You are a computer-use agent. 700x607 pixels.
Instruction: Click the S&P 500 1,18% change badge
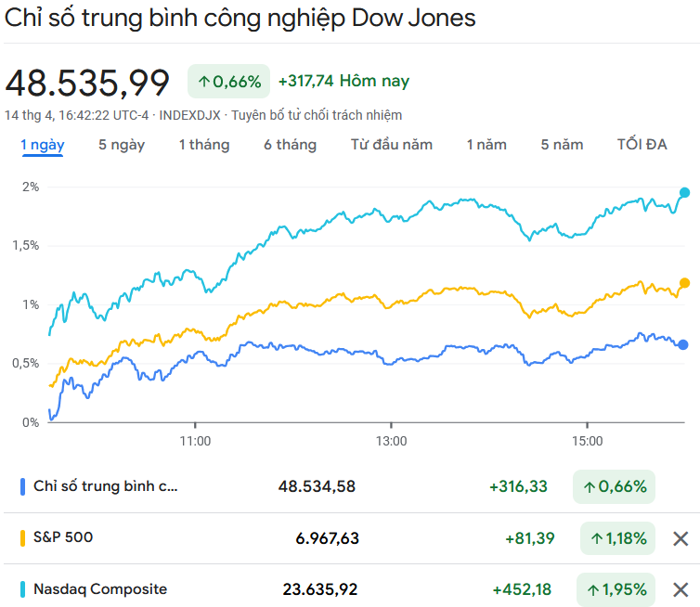(x=616, y=538)
